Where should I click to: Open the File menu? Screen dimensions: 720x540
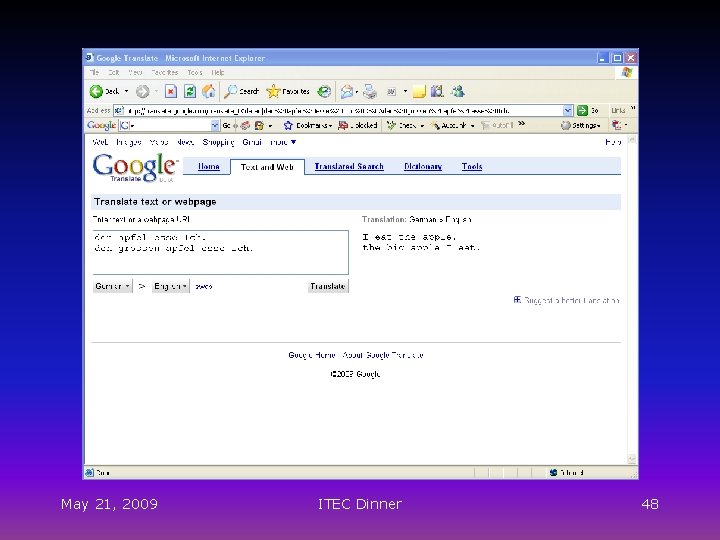94,73
